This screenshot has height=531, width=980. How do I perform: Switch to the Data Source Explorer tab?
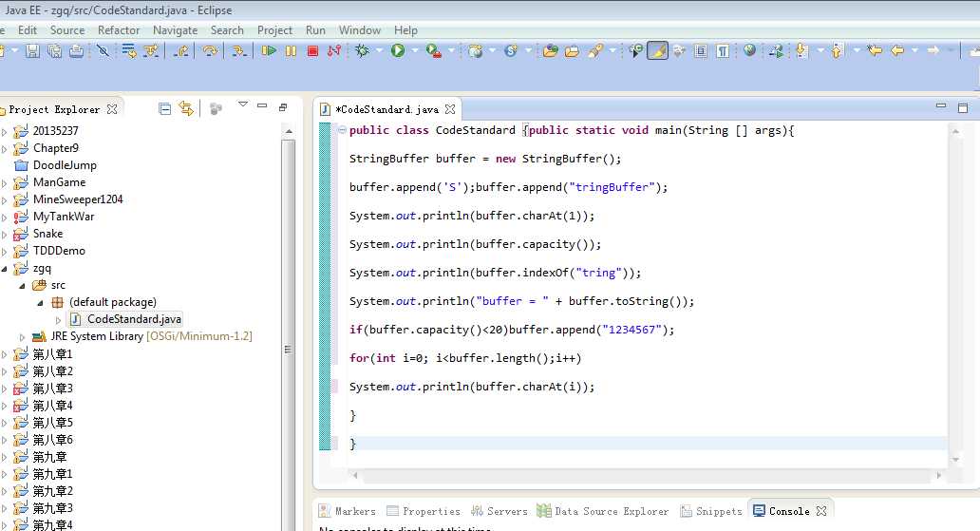click(603, 511)
